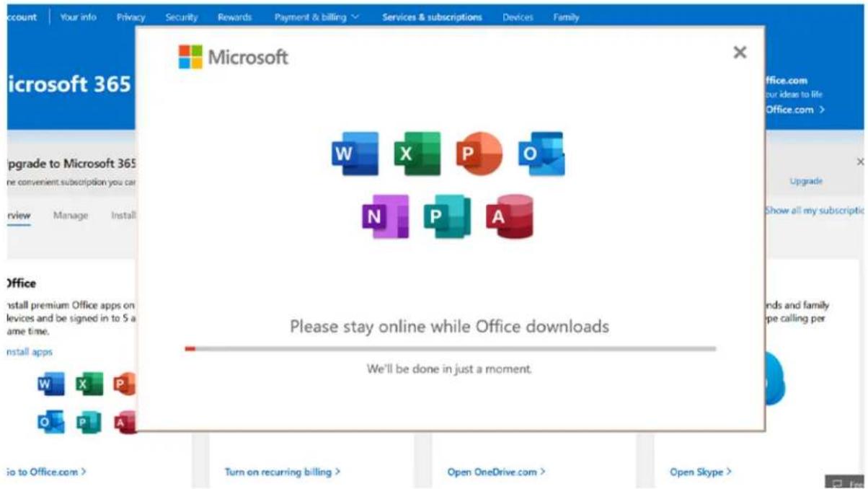868x489 pixels.
Task: Open the Go to Office.com link
Action: click(x=46, y=472)
